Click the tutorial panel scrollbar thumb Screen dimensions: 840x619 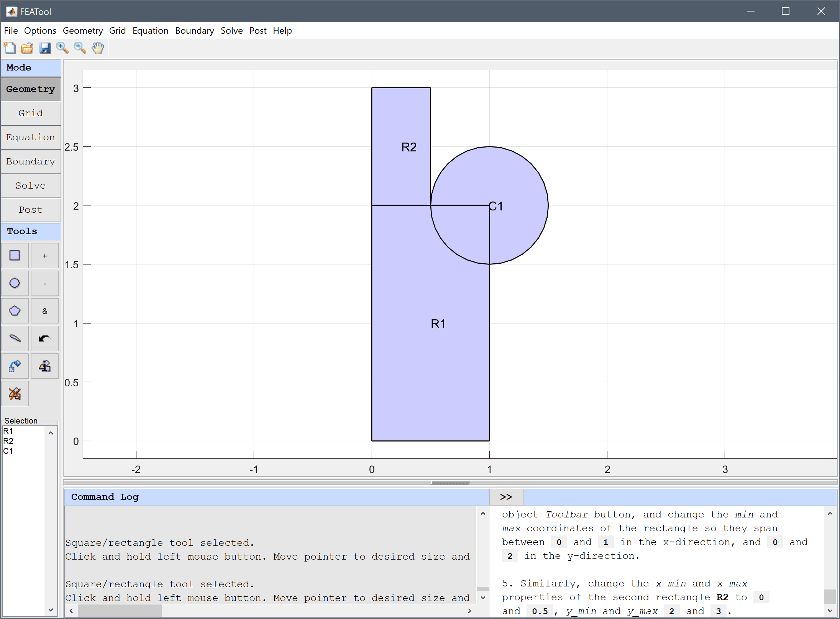click(830, 597)
